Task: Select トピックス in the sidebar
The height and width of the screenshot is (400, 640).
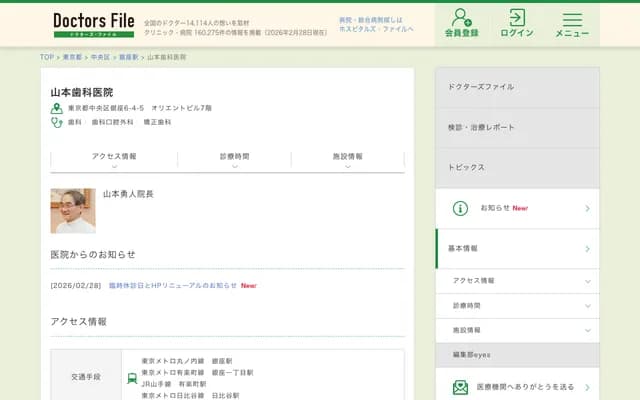Action: 517,168
